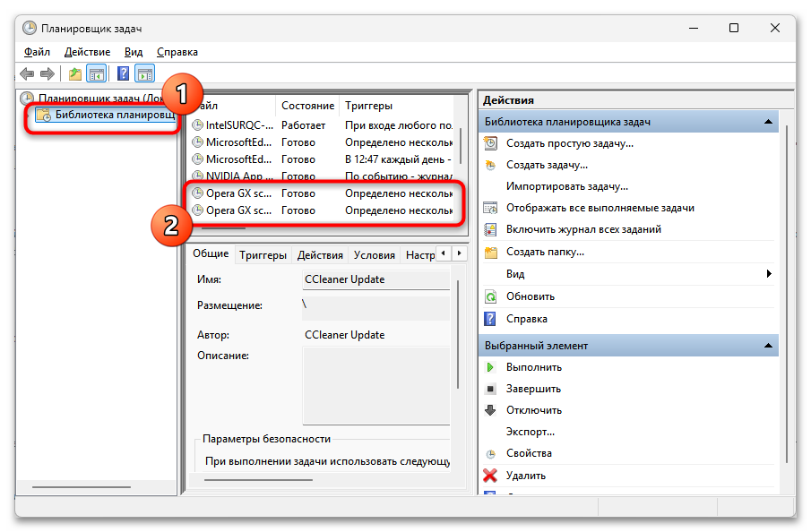Switch to the Триггеры tab

[x=263, y=255]
